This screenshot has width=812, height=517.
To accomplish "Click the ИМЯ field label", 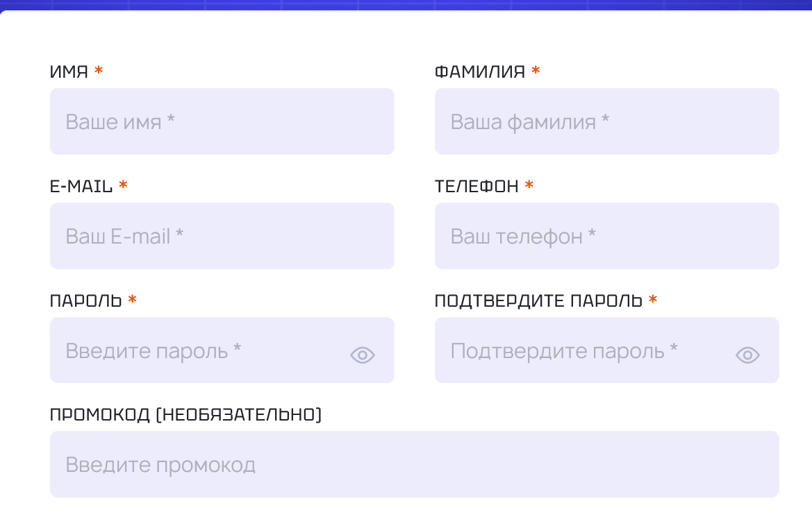I will coord(69,71).
